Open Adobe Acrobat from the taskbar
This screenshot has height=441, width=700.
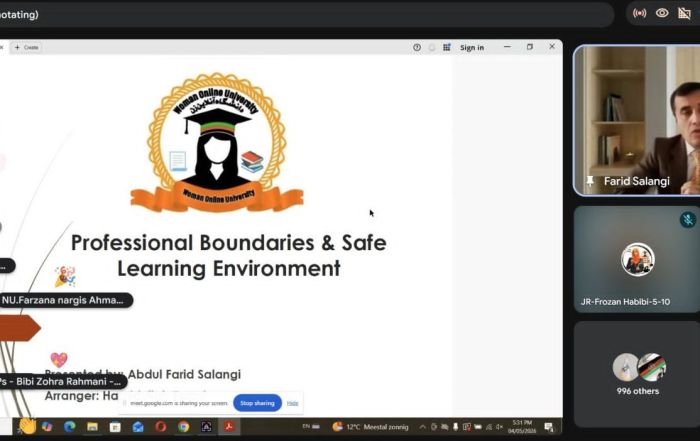(x=229, y=427)
